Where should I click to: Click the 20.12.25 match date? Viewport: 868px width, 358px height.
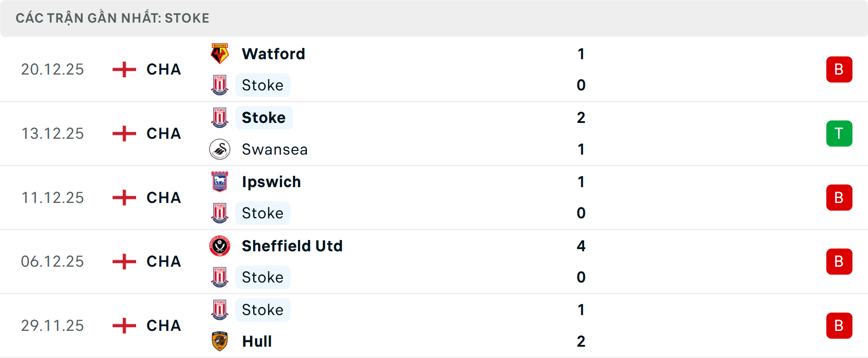tap(52, 70)
